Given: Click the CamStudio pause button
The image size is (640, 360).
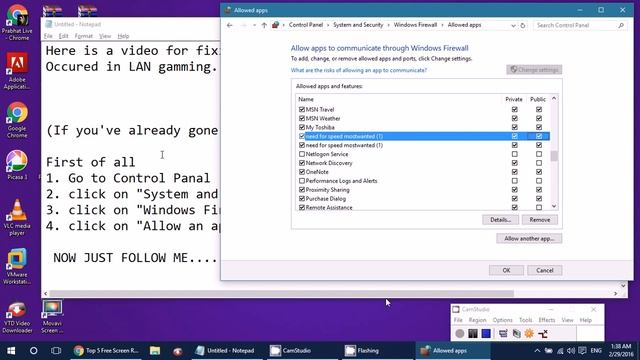Looking at the screenshot, I should 473,333.
